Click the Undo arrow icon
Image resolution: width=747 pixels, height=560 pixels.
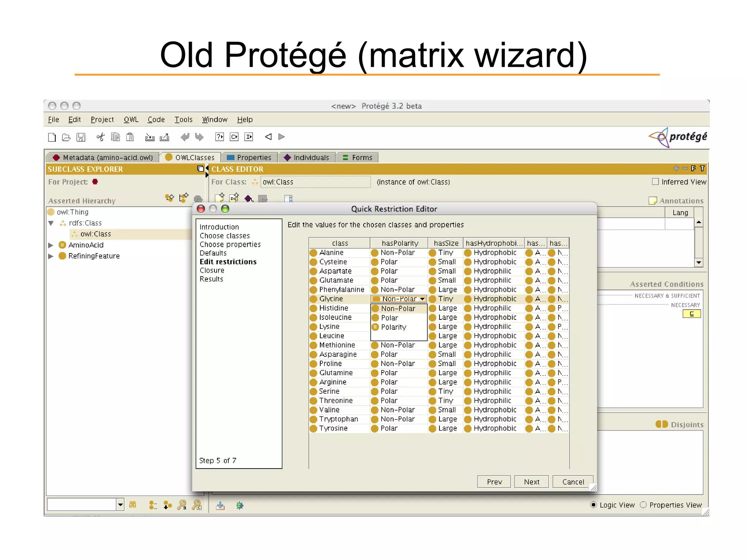coord(185,137)
